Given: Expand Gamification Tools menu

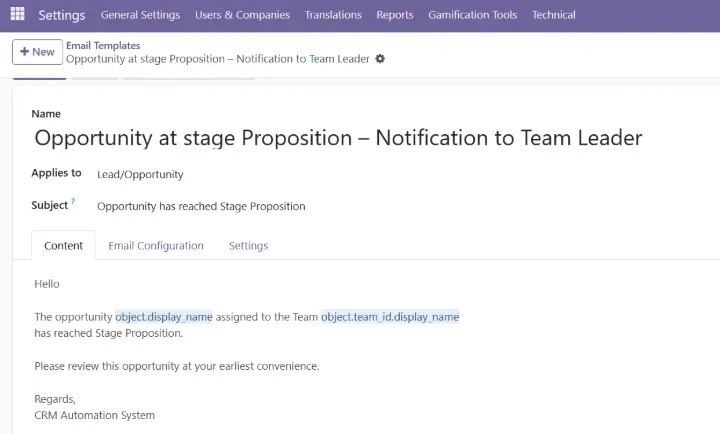Looking at the screenshot, I should pos(472,15).
